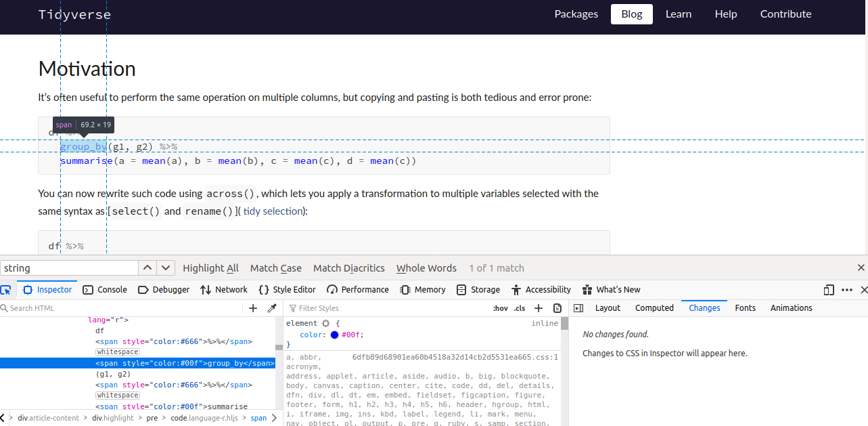Open Responsive Design Mode
Viewport: 868px width, 426px height.
[x=829, y=289]
